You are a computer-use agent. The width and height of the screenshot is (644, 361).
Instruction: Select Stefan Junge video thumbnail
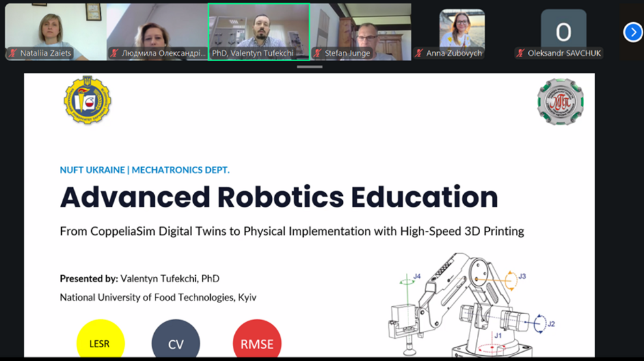[x=360, y=32]
